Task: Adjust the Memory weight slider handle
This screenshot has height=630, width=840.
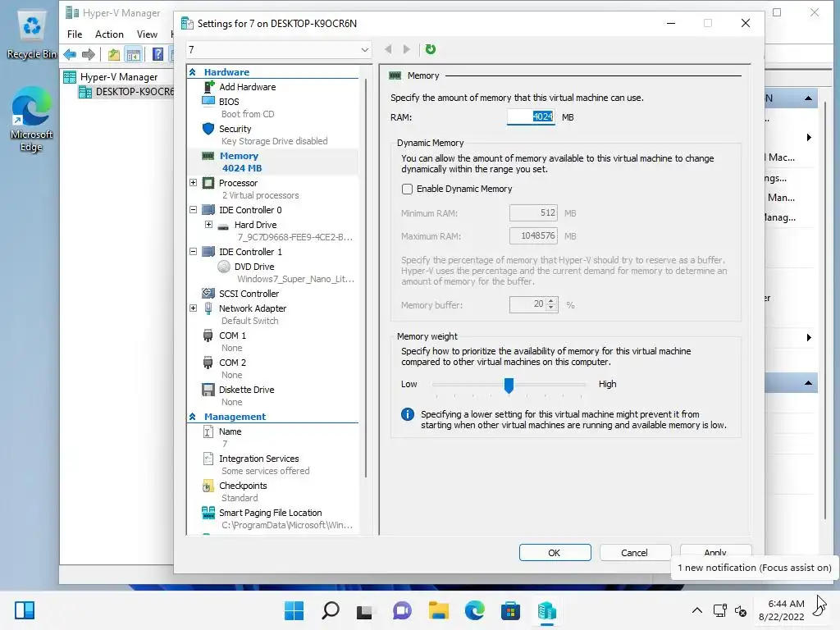Action: point(509,385)
